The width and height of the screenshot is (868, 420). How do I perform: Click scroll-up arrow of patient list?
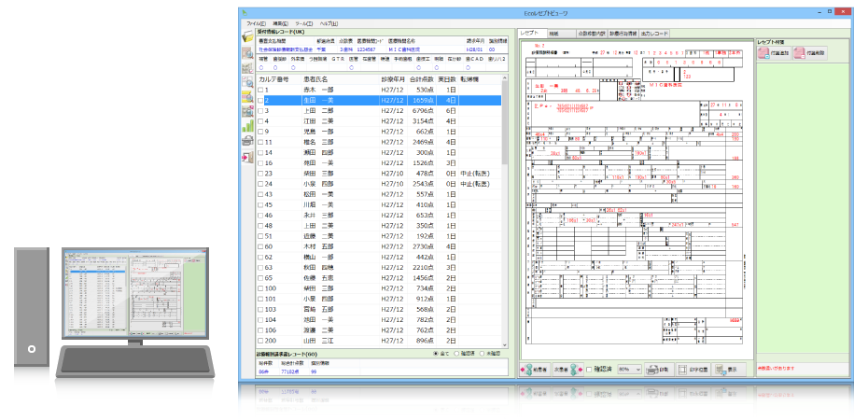tap(504, 78)
